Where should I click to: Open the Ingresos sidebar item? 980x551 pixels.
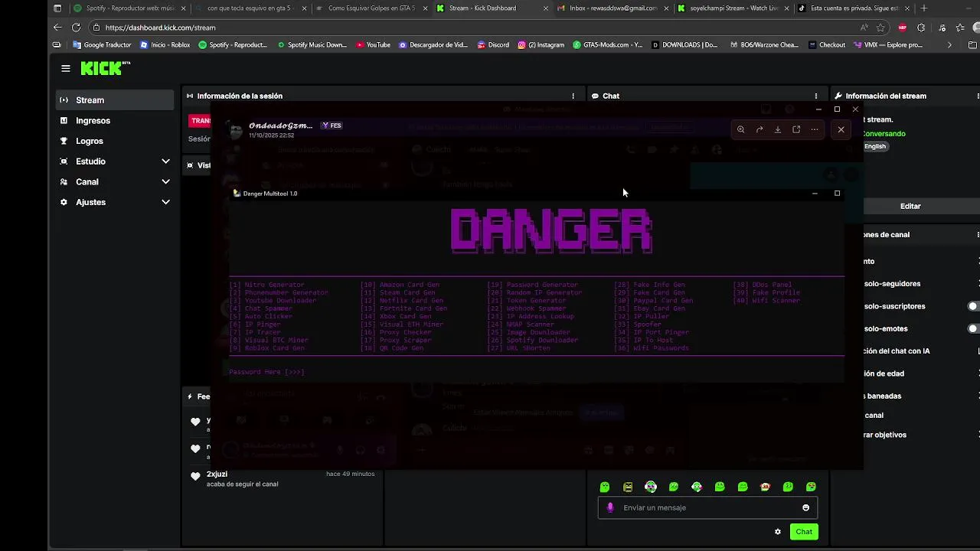115,121
